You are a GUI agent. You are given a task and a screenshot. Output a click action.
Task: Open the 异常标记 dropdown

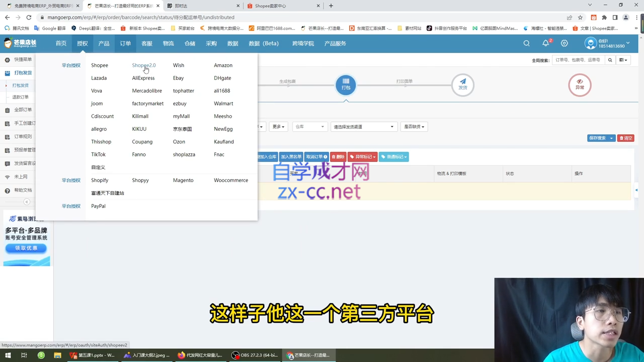click(362, 157)
